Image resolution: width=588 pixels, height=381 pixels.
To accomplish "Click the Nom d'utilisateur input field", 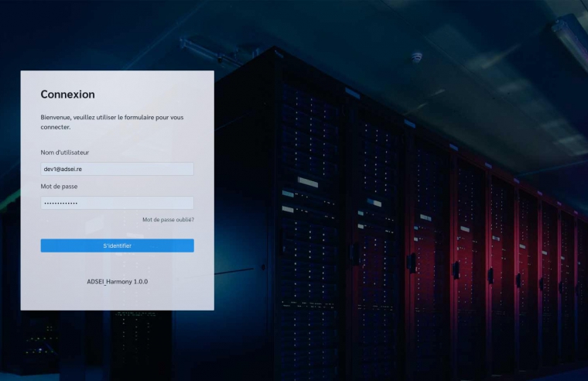I will coord(117,169).
